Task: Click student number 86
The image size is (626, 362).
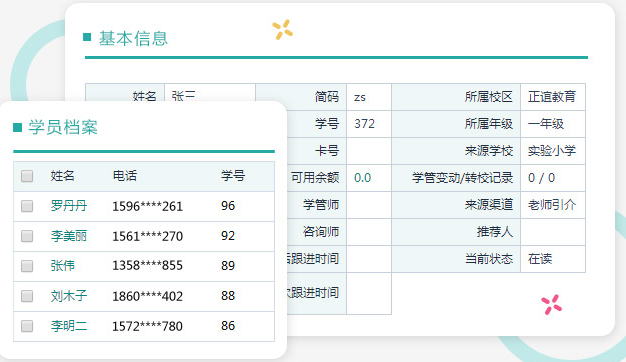Action: tap(228, 326)
